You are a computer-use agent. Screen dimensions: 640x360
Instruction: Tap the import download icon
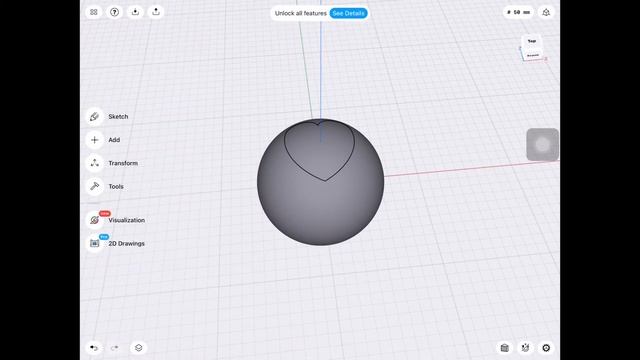(135, 12)
